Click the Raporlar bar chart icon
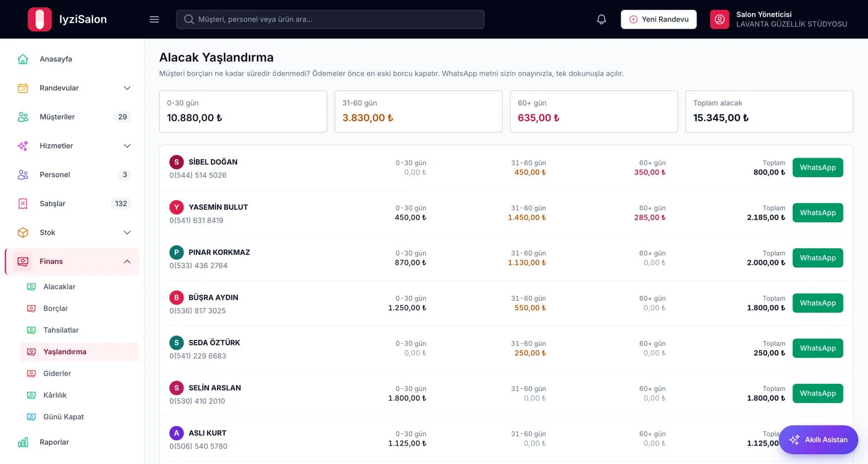Viewport: 868px width, 464px height. [23, 442]
